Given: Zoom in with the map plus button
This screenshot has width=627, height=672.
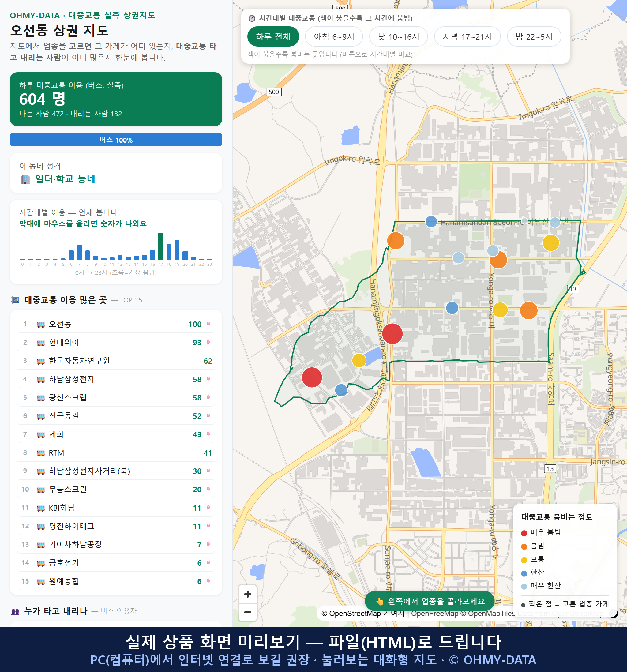Looking at the screenshot, I should tap(247, 594).
